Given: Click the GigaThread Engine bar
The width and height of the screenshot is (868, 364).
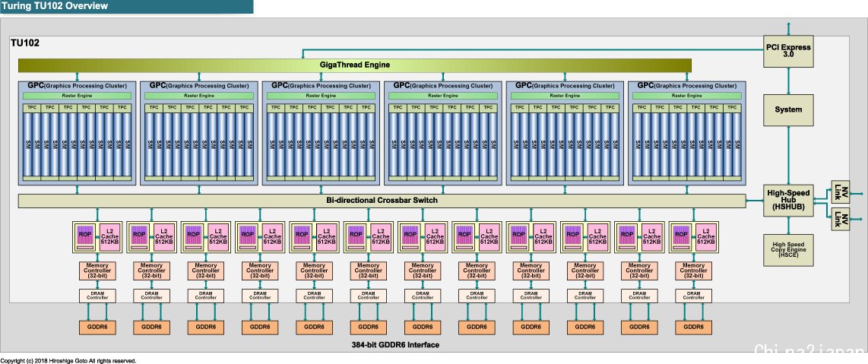Looking at the screenshot, I should 355,65.
